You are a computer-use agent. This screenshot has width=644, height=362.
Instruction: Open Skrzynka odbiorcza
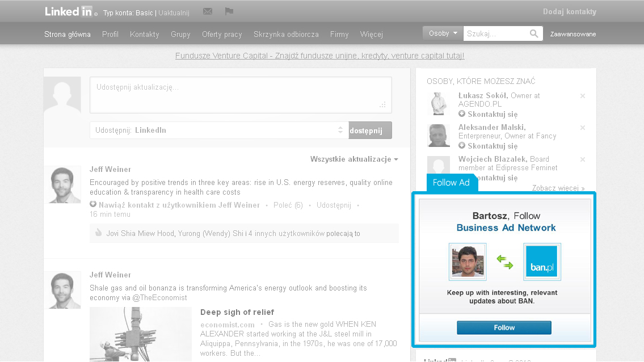tap(286, 34)
